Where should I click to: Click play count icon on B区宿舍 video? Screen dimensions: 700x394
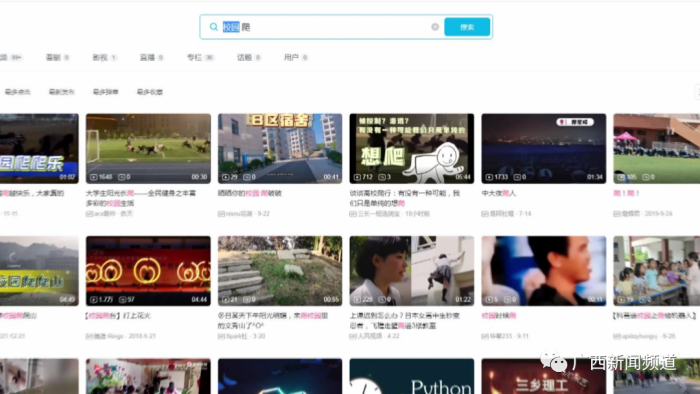(x=225, y=177)
